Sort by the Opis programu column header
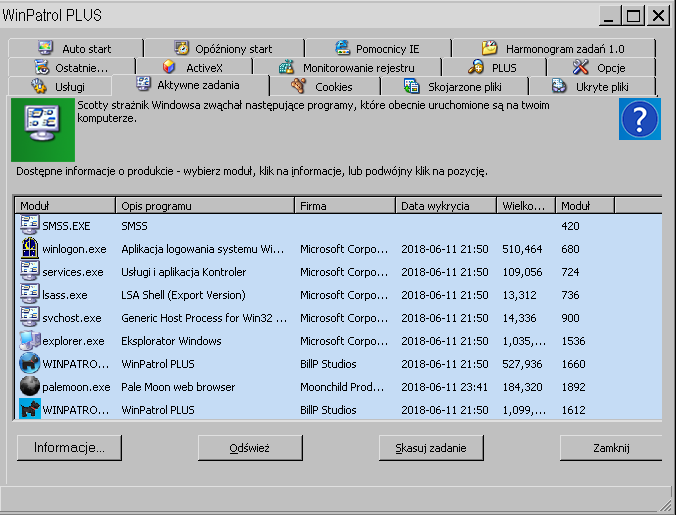Viewport: 676px width, 515px height. point(205,206)
